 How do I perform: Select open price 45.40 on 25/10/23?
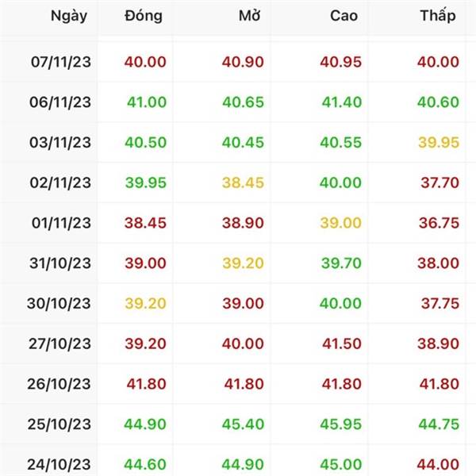(244, 424)
